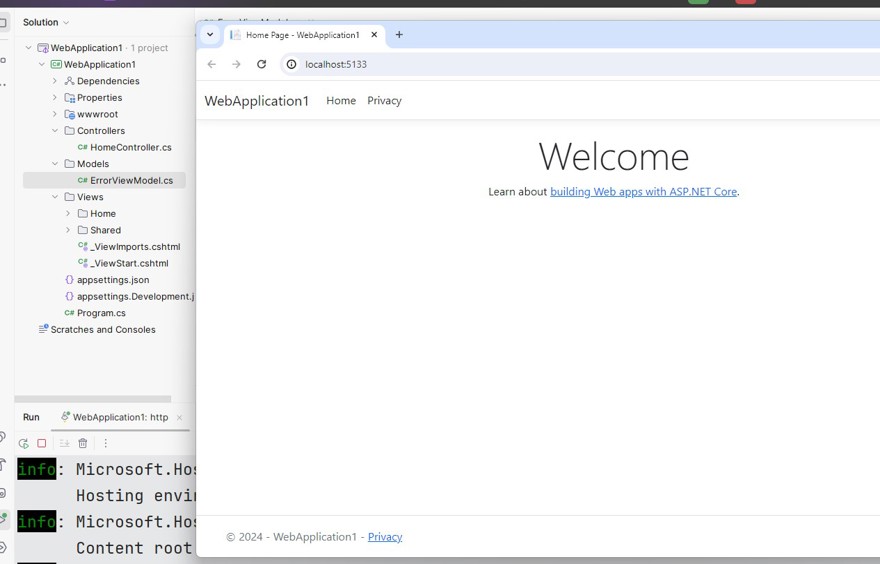
Task: Stop the running WebApplication1 process
Action: [42, 443]
